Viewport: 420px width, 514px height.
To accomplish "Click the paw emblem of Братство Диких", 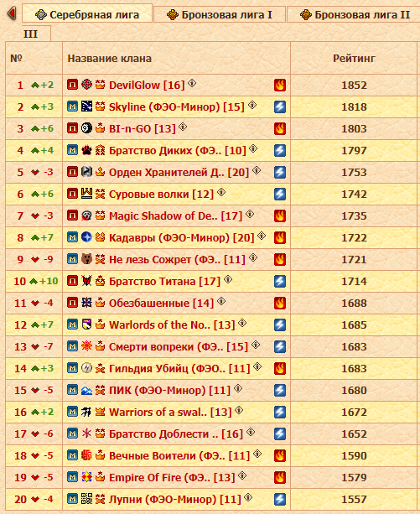I will click(x=86, y=150).
